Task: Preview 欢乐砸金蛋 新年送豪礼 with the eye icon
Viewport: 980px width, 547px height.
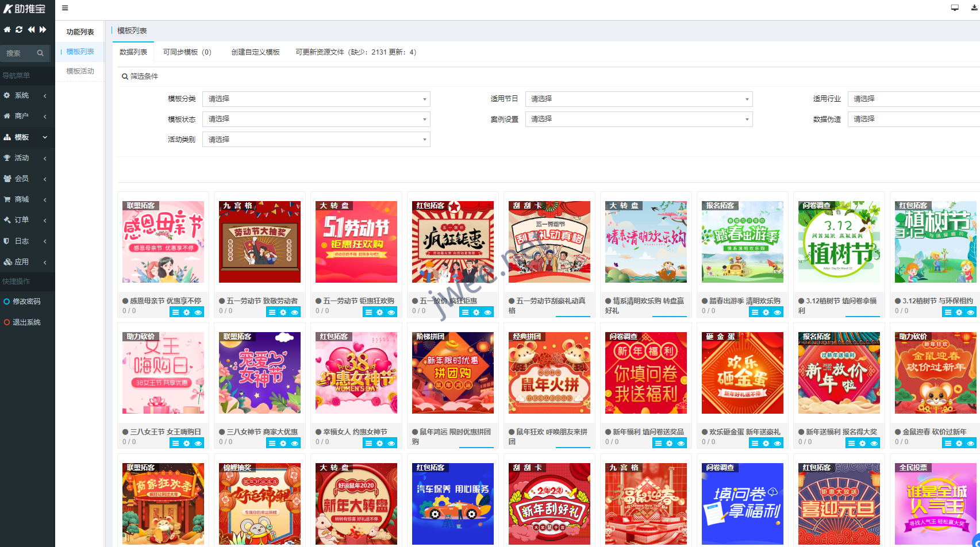Action: [x=778, y=444]
